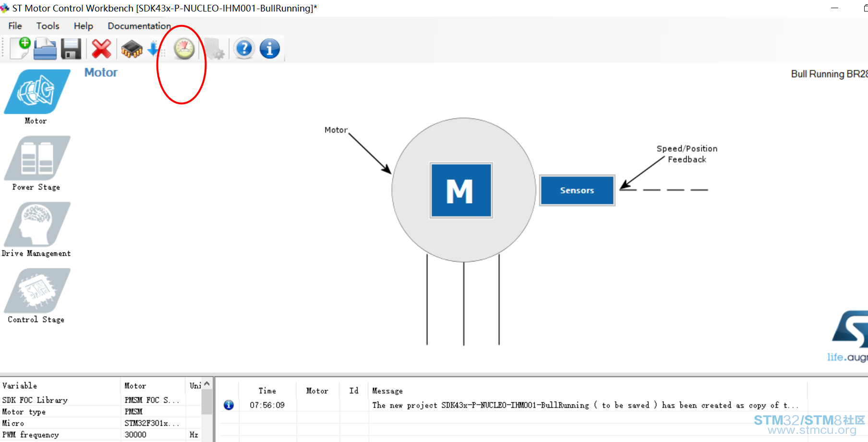Open the File menu

(15, 26)
